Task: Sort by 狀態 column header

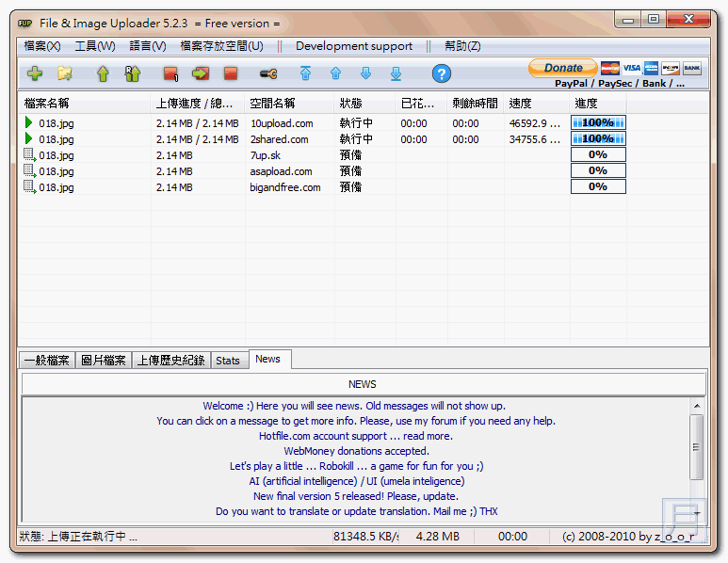Action: coord(364,103)
